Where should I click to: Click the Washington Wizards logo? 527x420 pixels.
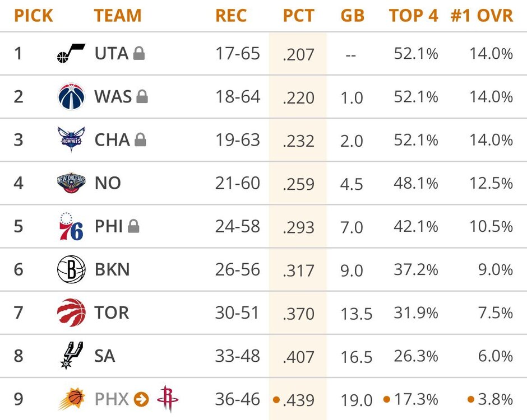pyautogui.click(x=71, y=96)
